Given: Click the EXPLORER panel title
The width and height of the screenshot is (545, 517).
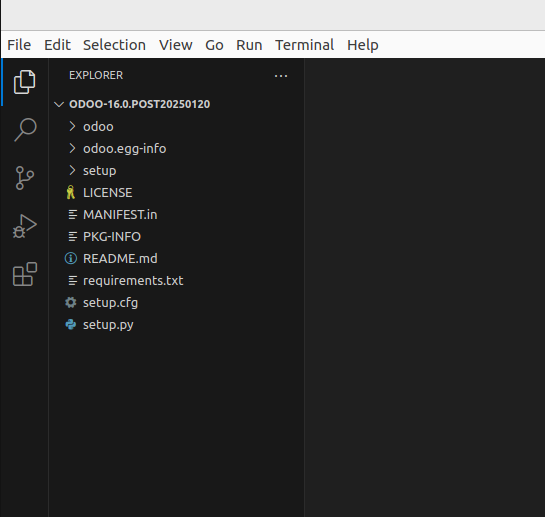Looking at the screenshot, I should 96,75.
